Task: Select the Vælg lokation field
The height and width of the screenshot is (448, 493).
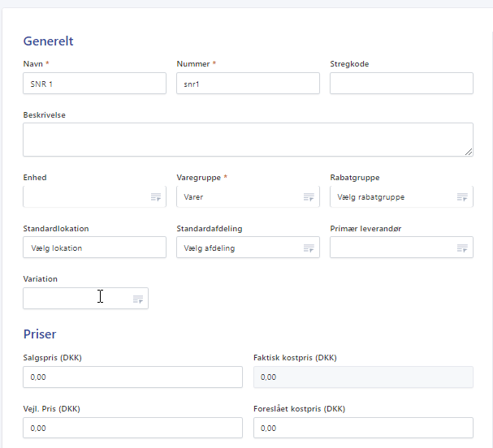Action: 94,248
